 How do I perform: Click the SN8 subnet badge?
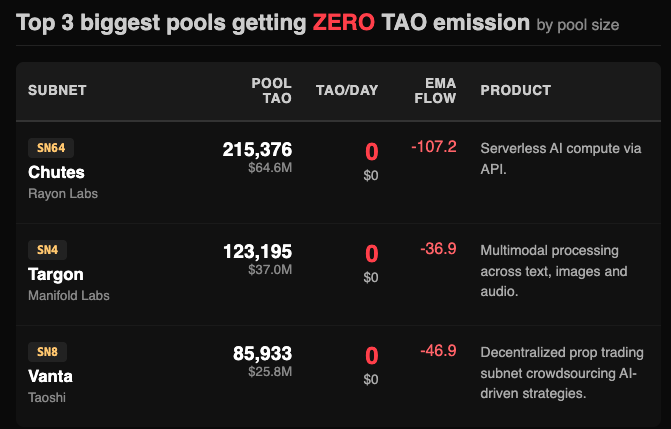(47, 352)
